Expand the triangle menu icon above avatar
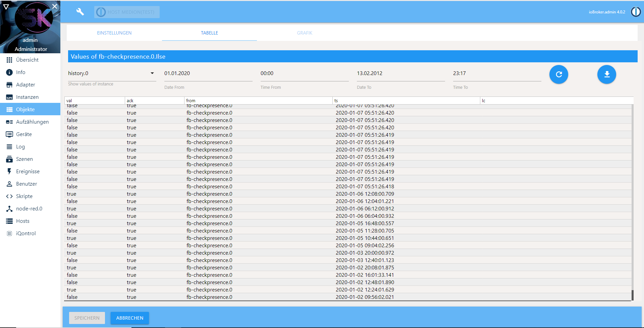644x328 pixels. click(6, 6)
